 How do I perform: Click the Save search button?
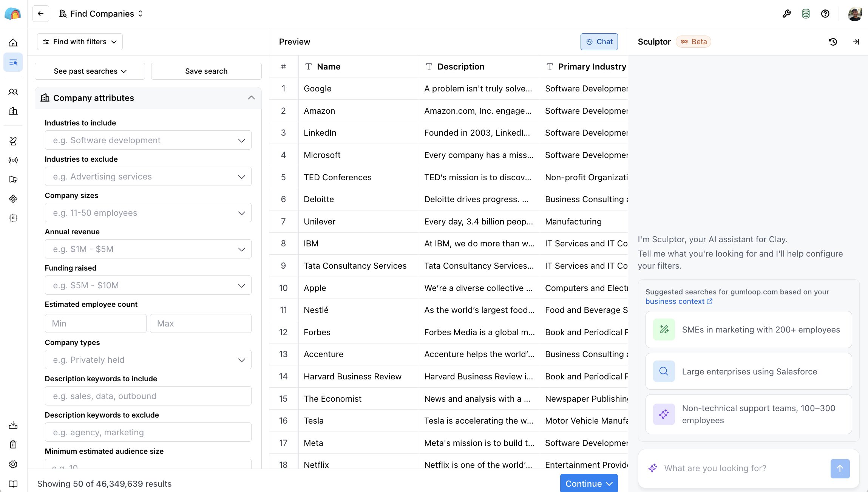[206, 71]
